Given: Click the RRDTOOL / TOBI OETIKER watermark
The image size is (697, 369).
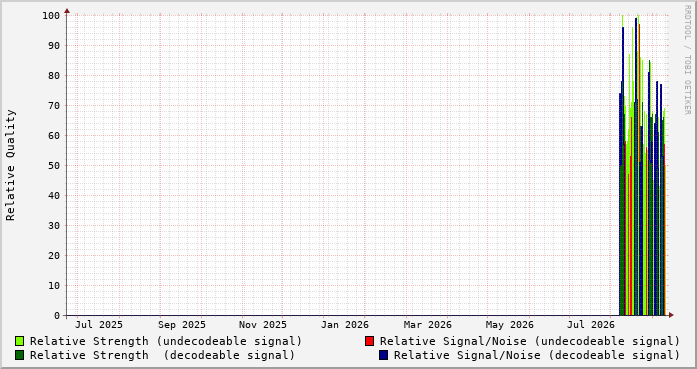Looking at the screenshot, I should click(687, 60).
